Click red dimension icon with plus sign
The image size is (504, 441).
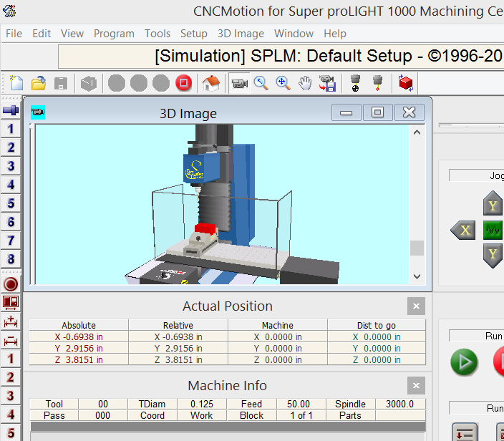(11, 321)
